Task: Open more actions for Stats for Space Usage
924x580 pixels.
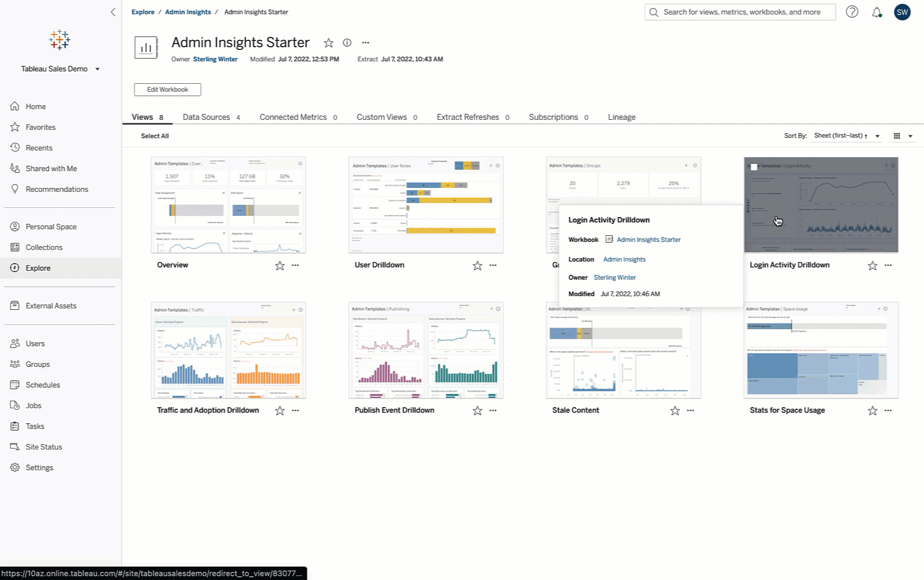Action: pyautogui.click(x=888, y=410)
